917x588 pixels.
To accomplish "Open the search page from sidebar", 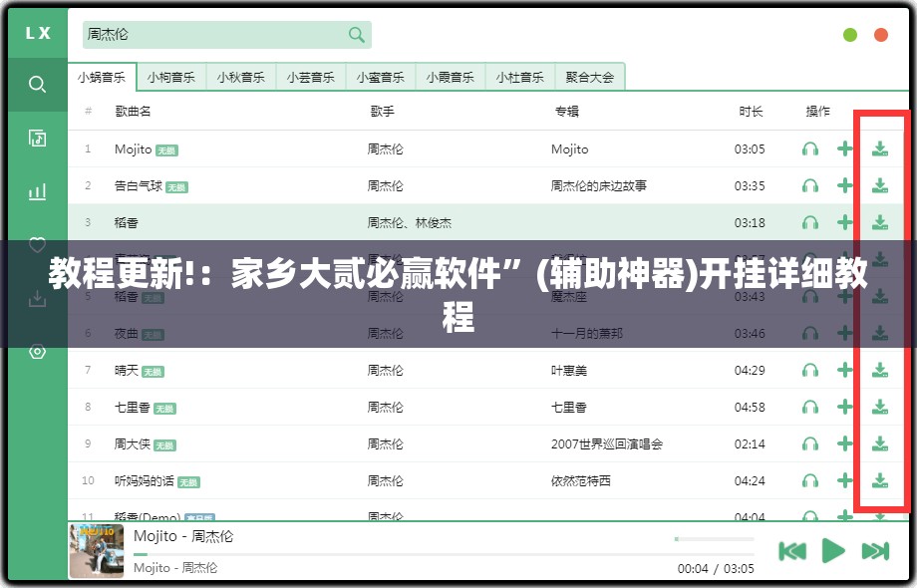I will (x=37, y=85).
